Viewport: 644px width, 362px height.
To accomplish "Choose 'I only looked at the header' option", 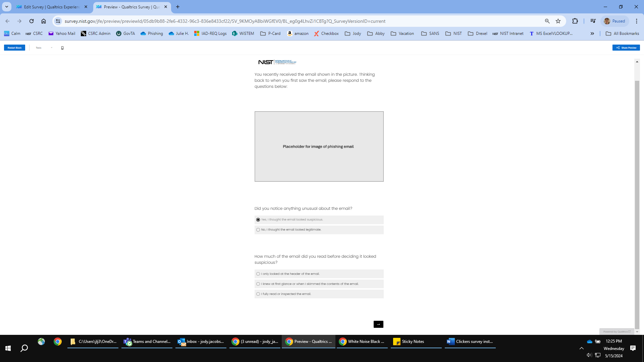I will coord(258,274).
